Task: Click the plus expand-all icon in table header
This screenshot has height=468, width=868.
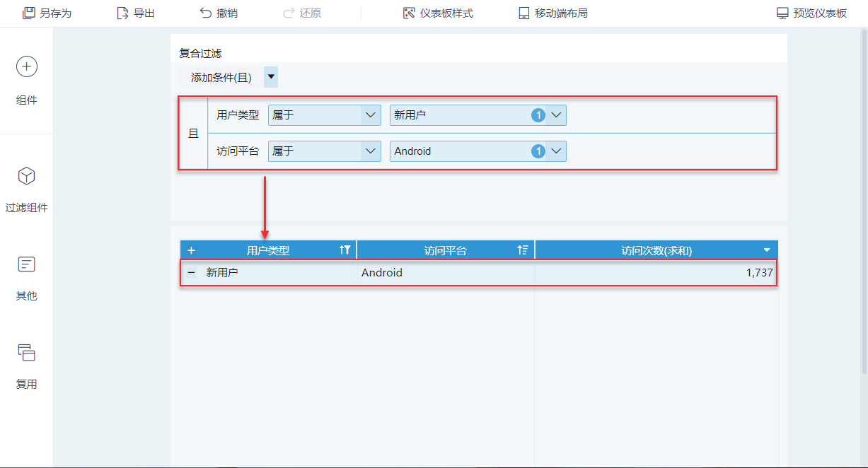Action: coord(191,250)
